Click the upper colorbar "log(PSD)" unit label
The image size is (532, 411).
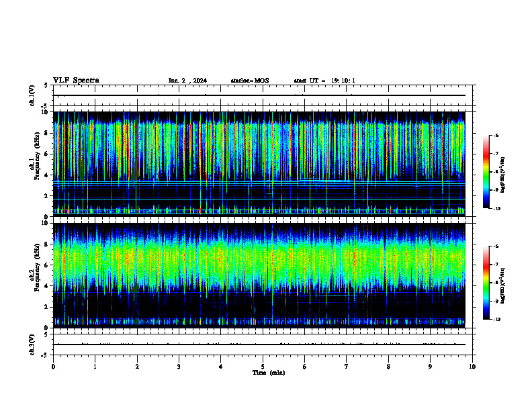click(x=503, y=175)
